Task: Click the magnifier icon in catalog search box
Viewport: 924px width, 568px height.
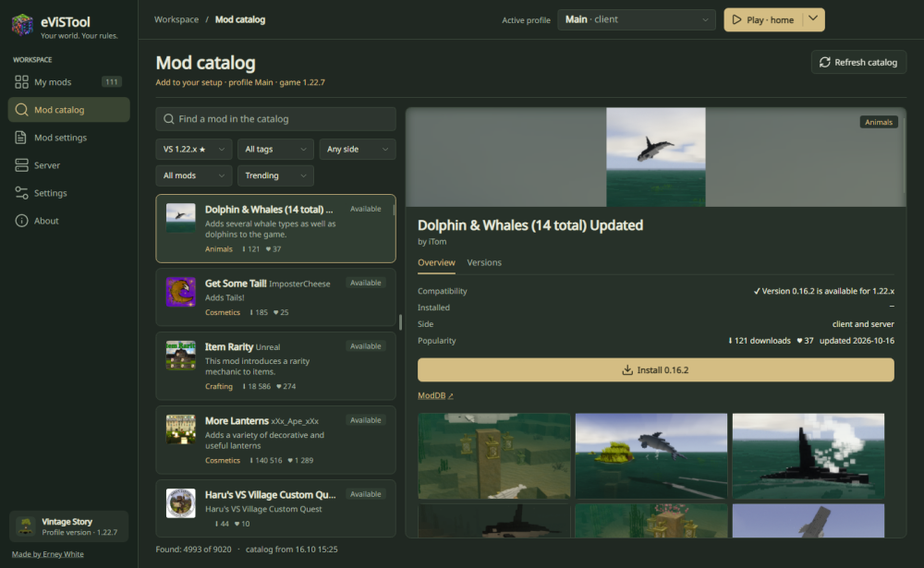Action: 168,119
